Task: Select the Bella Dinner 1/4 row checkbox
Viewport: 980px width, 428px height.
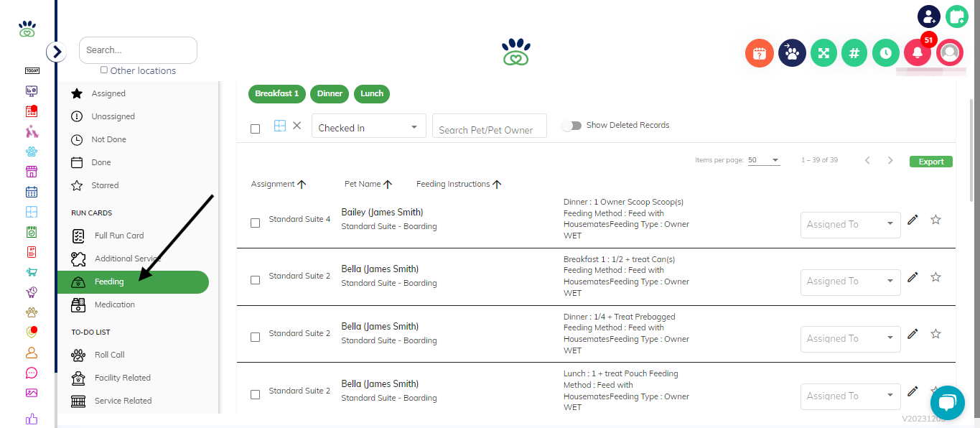Action: point(256,338)
